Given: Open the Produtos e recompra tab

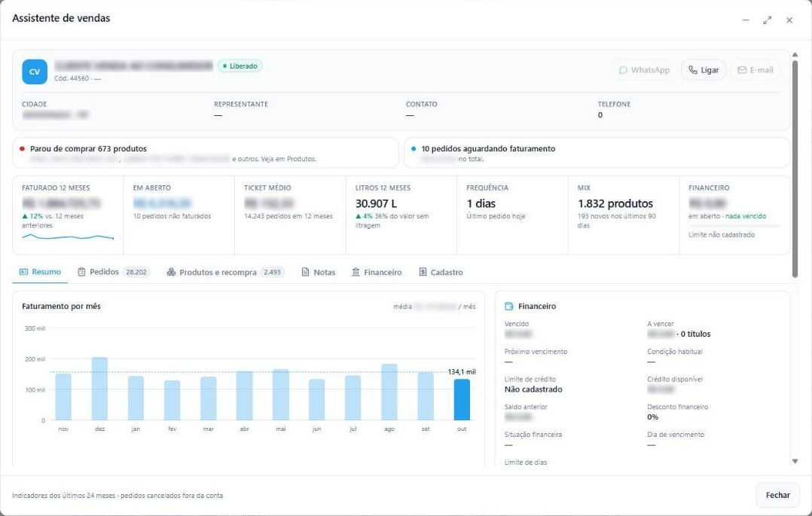Looking at the screenshot, I should [225, 272].
